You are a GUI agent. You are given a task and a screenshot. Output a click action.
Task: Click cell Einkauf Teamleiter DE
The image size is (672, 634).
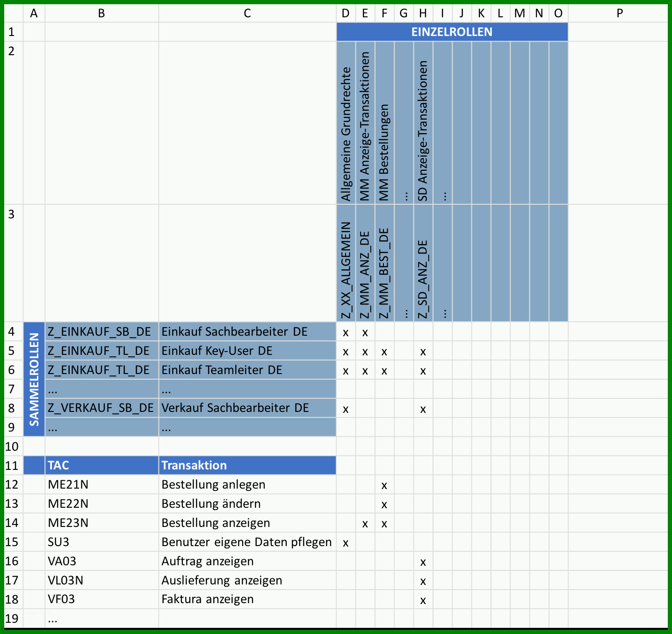[x=247, y=370]
